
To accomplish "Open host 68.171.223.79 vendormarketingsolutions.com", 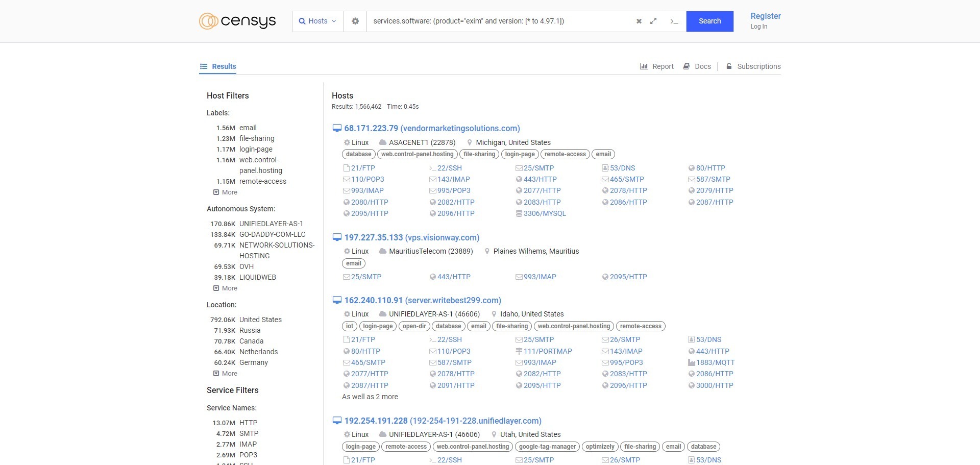I will 432,128.
